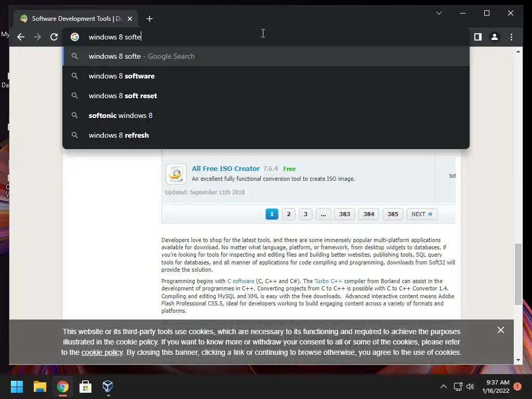The image size is (532, 399).
Task: Click the network icon in system tray
Action: pyautogui.click(x=458, y=387)
